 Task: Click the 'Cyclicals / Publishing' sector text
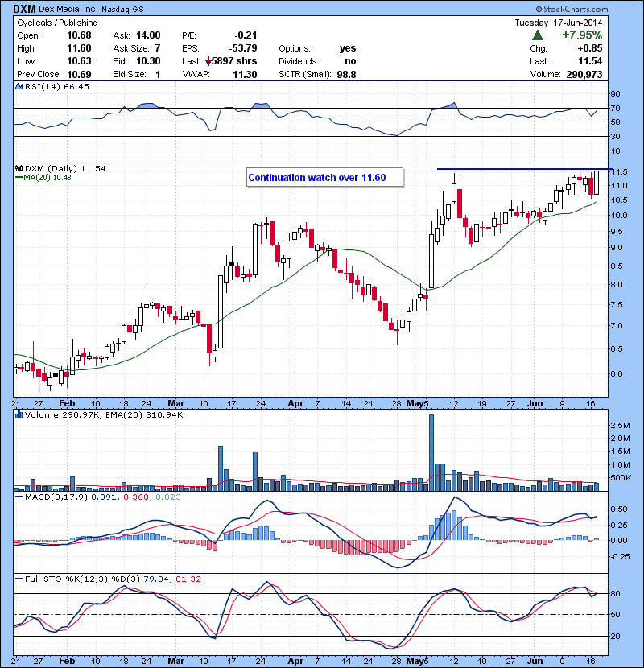[57, 23]
